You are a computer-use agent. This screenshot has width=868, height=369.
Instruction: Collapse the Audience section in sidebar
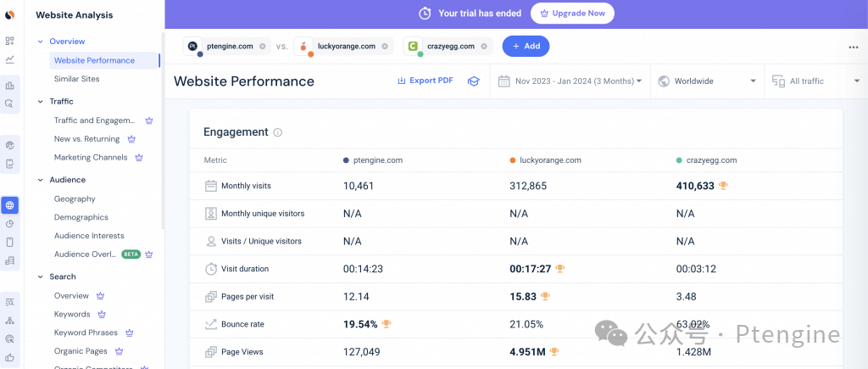click(x=40, y=180)
